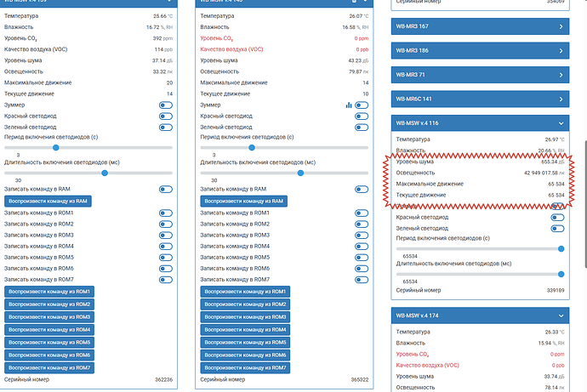Toggle Красный светодиод in WB-MSW v.4 116
Viewport: 587px width, 392px height.
coord(557,218)
